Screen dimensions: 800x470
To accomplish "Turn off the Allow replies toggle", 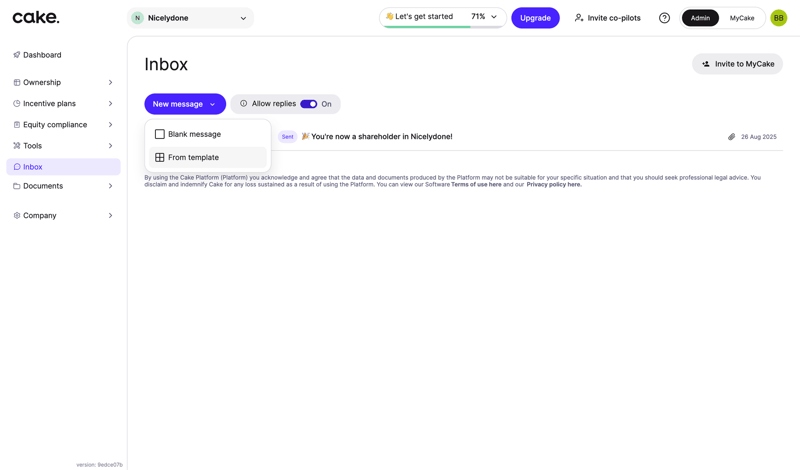I will [308, 104].
